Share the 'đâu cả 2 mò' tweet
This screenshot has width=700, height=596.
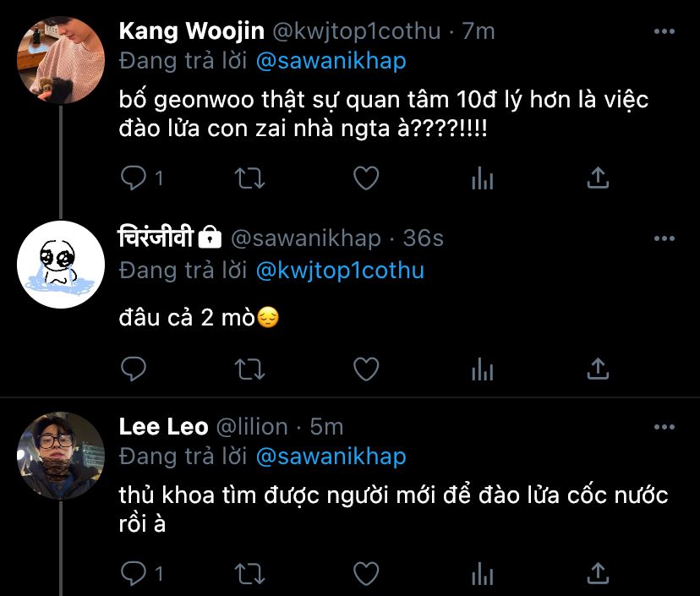[x=598, y=368]
